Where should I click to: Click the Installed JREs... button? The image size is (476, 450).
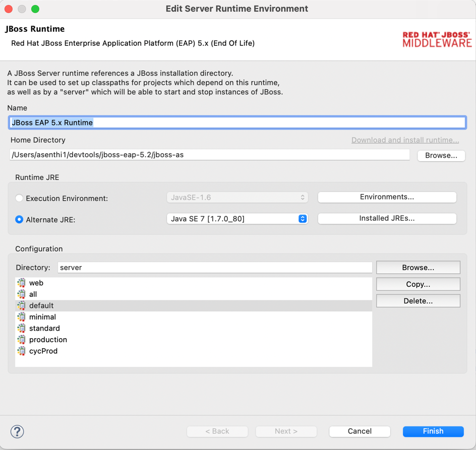coord(387,219)
